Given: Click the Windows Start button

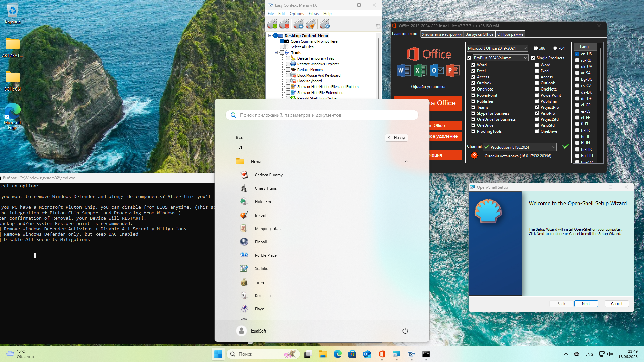Looking at the screenshot, I should point(218,354).
